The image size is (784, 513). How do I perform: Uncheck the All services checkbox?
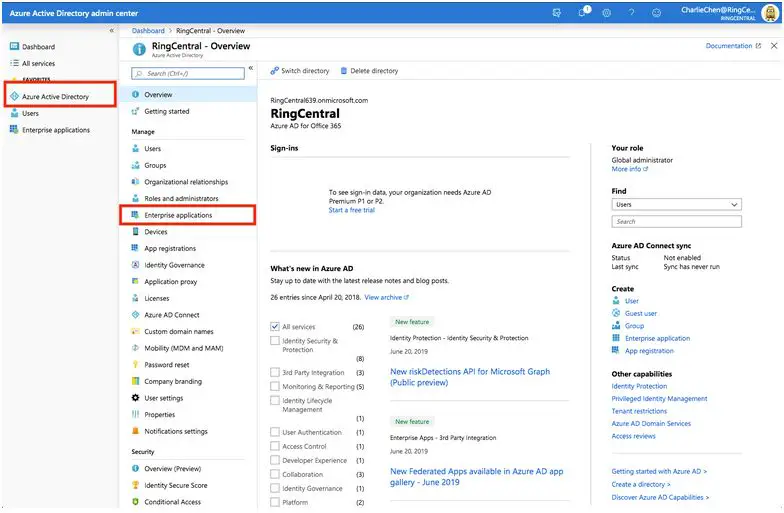click(274, 326)
